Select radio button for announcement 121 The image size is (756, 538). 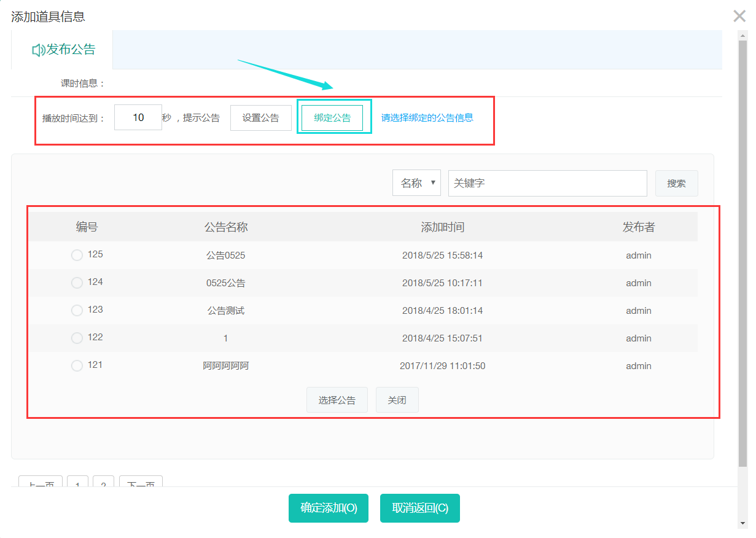coord(77,365)
